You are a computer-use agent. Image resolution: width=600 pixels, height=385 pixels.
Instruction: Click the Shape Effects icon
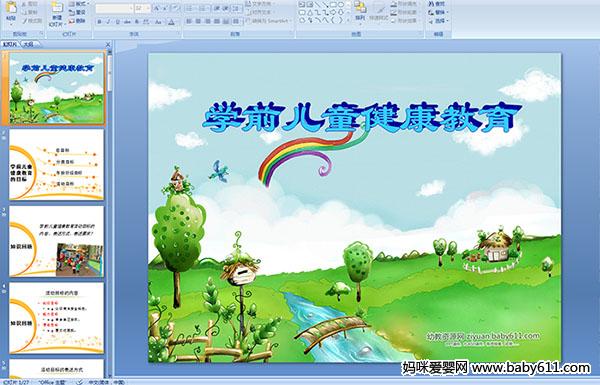[x=394, y=21]
